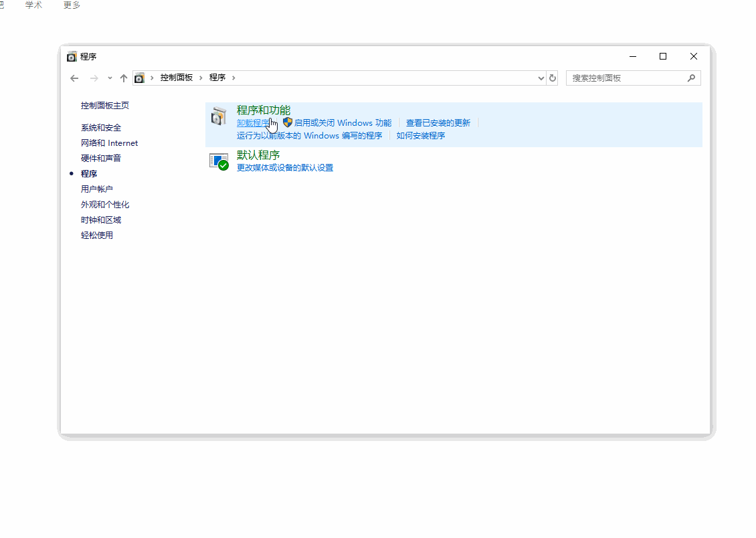Open 外观和个性化 category
This screenshot has height=538, width=756.
pyautogui.click(x=104, y=204)
